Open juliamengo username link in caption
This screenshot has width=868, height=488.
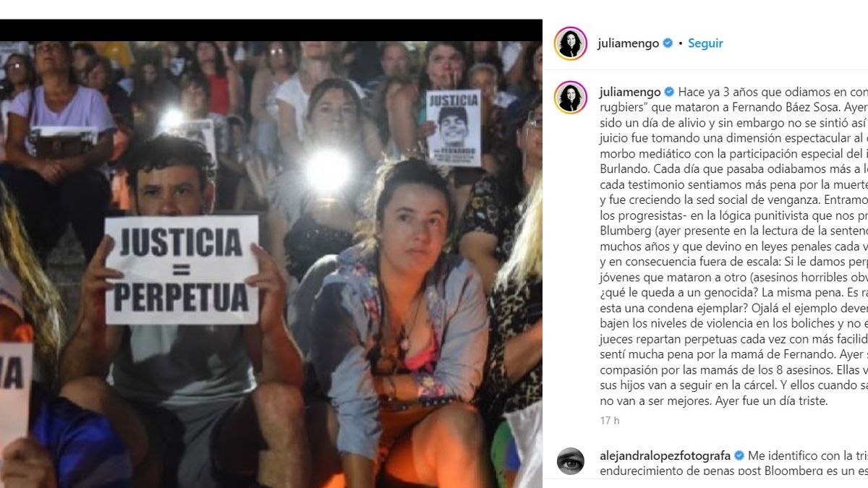point(630,92)
